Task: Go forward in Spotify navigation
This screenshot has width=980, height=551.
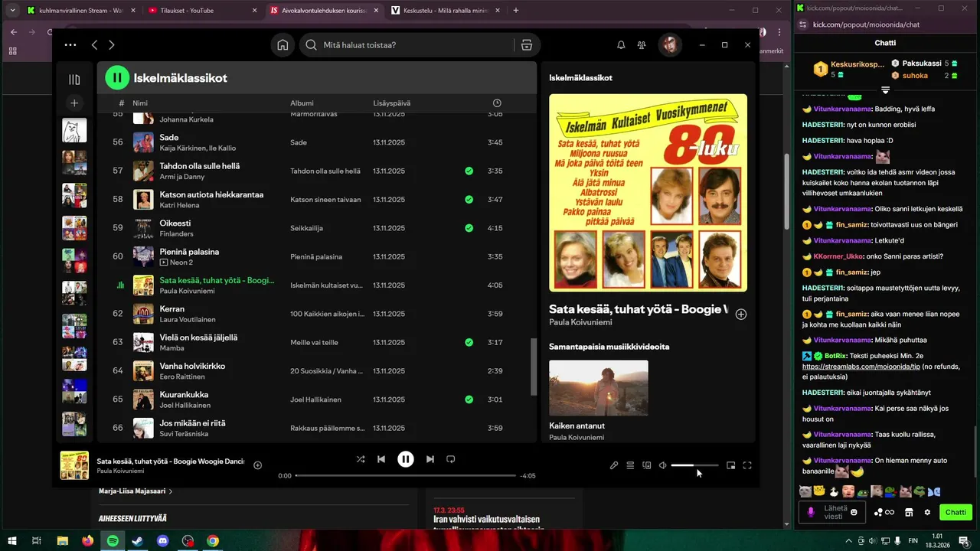Action: click(x=112, y=45)
